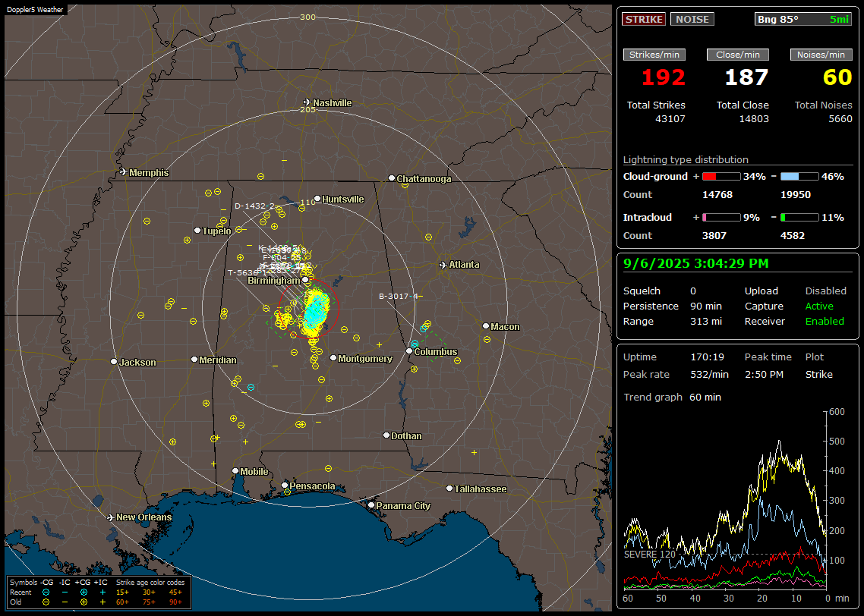Viewport: 864px width, 616px height.
Task: Click the old -CG yellow legend symbol
Action: click(46, 602)
